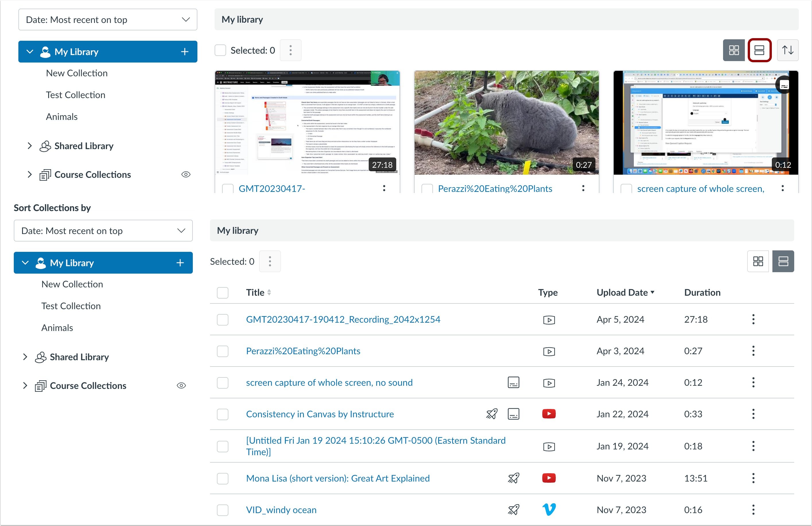812x526 pixels.
Task: Expand top Course Collections chevron
Action: click(x=30, y=175)
